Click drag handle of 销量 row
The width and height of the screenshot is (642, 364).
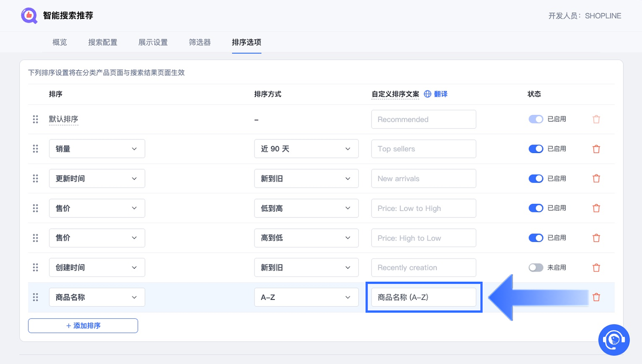[35, 149]
